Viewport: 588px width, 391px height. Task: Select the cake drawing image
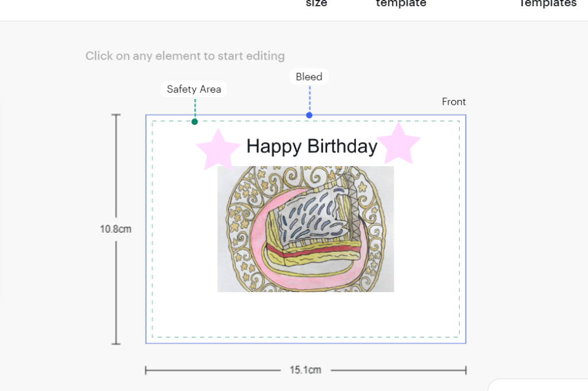(x=305, y=229)
